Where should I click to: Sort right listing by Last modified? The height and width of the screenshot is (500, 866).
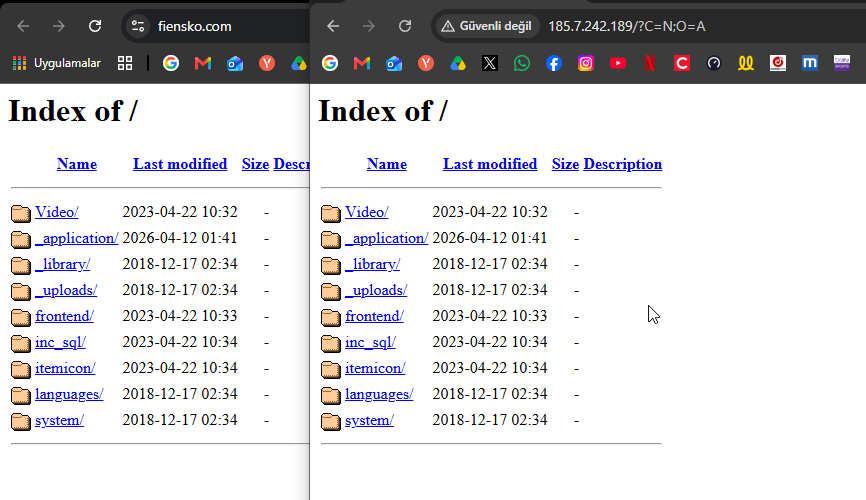(490, 164)
